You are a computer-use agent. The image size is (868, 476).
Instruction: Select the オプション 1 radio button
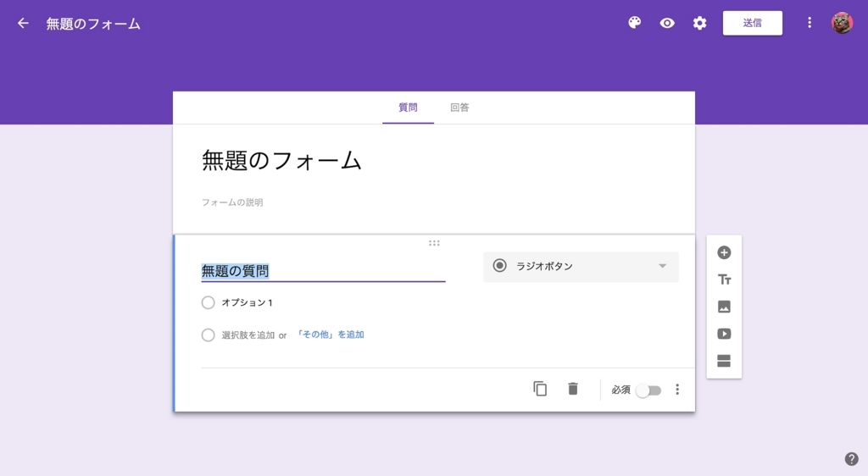209,302
